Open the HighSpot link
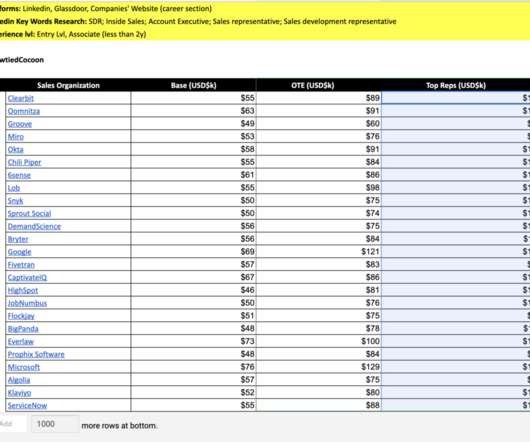This screenshot has width=530, height=442. click(x=23, y=290)
